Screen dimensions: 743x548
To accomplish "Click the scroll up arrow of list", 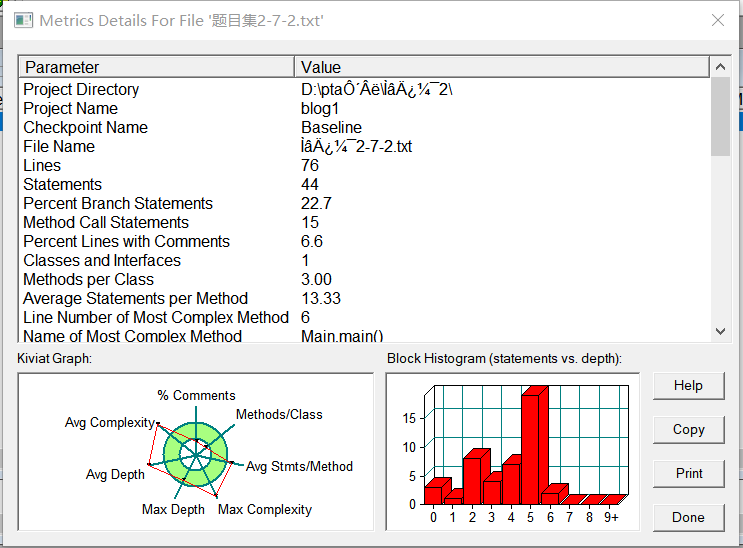I will click(720, 67).
